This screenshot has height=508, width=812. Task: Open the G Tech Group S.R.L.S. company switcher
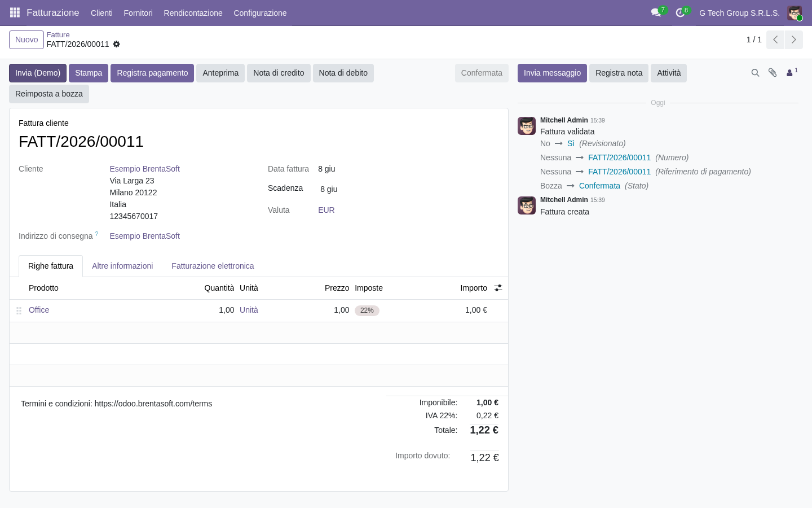point(739,12)
